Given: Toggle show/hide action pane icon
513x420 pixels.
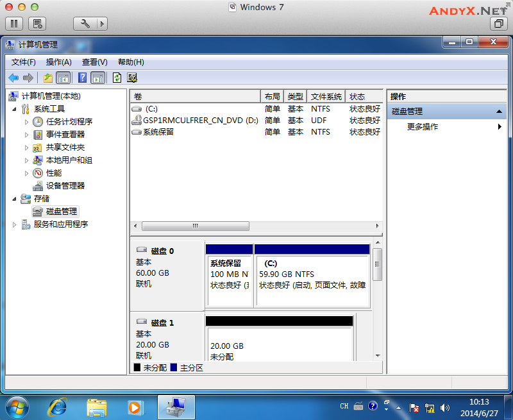Looking at the screenshot, I should click(x=98, y=78).
